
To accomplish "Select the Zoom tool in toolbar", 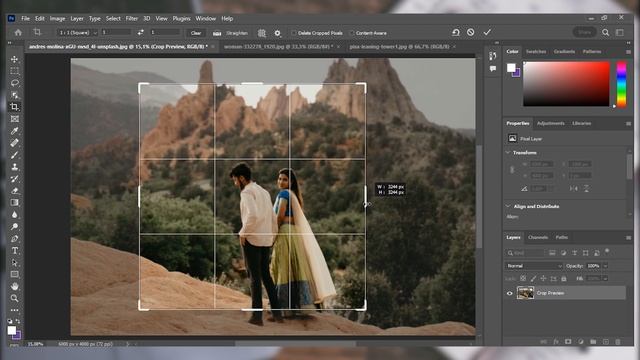I will (x=15, y=298).
